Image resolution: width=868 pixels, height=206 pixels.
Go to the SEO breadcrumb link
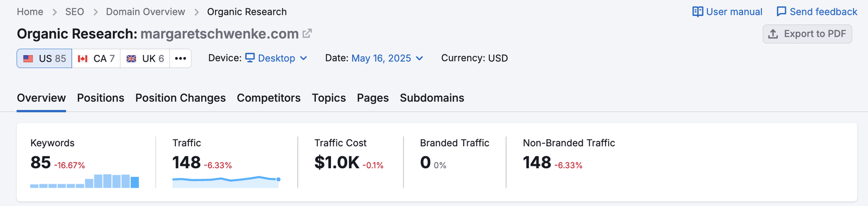(74, 11)
